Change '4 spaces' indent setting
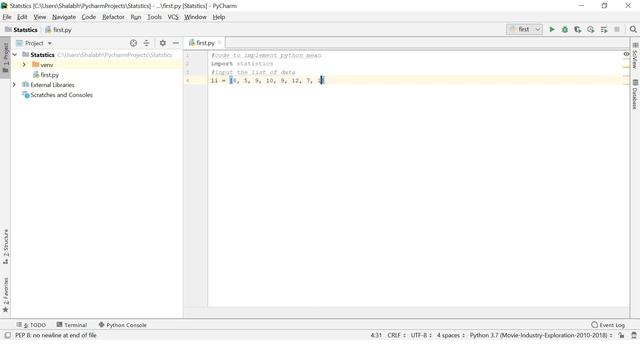Screen dimensions: 640x360 [x=451, y=335]
